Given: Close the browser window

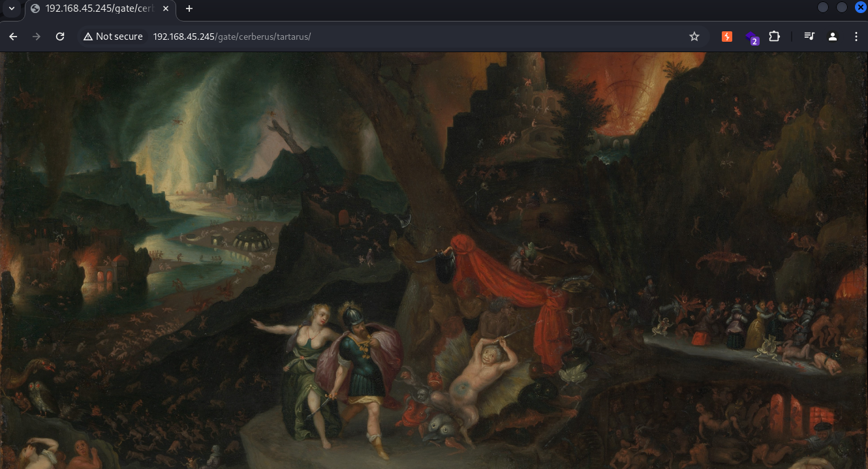Looking at the screenshot, I should click(x=860, y=7).
